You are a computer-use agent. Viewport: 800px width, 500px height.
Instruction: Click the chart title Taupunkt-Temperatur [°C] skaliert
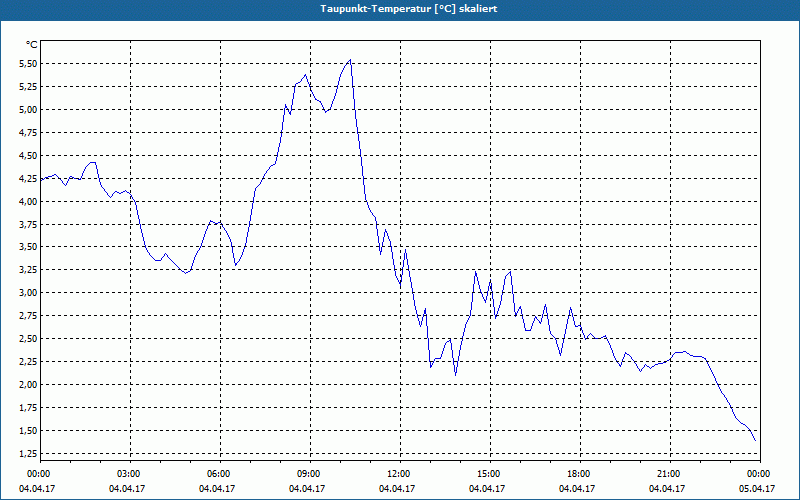[409, 9]
